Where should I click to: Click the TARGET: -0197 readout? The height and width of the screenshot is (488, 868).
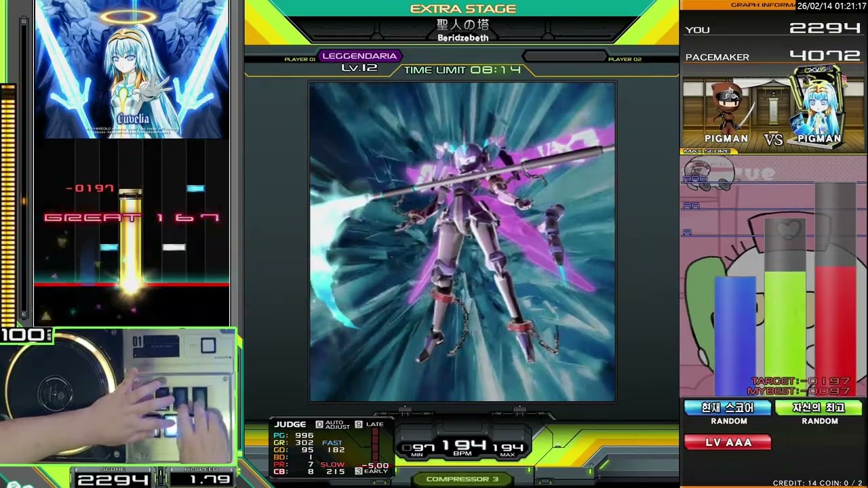point(800,382)
